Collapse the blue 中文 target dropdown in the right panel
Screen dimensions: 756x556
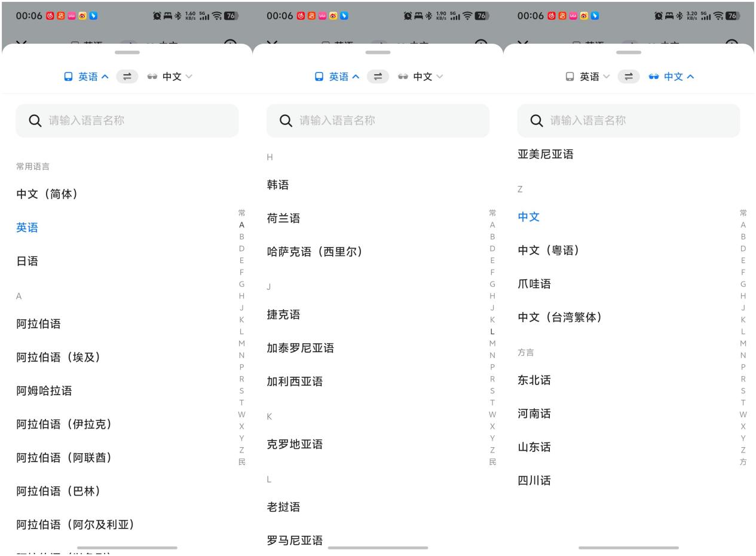point(680,77)
